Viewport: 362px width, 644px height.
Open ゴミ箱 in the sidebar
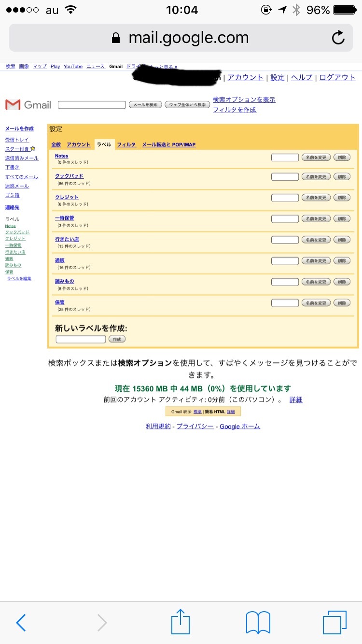(12, 195)
